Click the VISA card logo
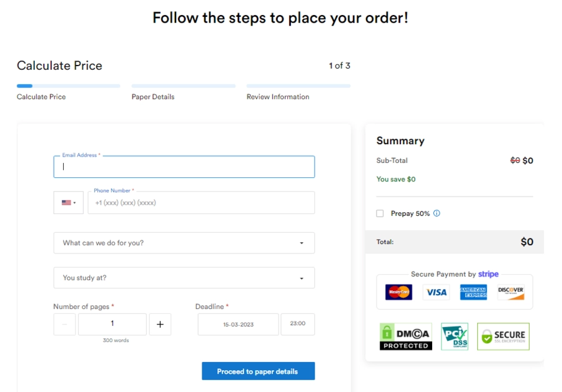 436,292
